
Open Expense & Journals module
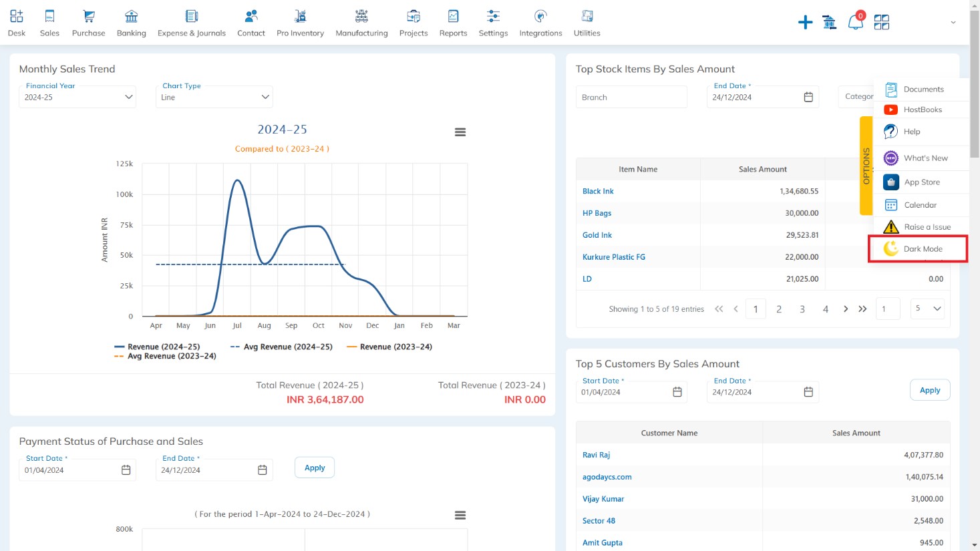coord(192,23)
